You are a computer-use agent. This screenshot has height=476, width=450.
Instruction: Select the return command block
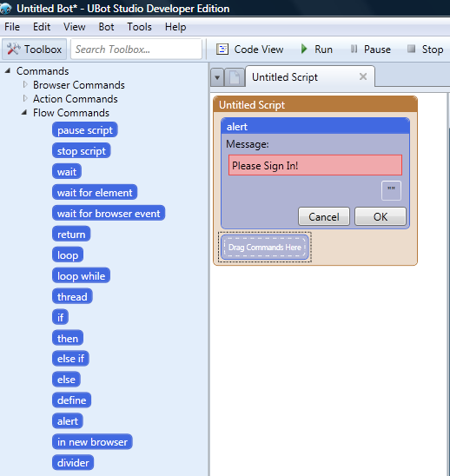[71, 235]
